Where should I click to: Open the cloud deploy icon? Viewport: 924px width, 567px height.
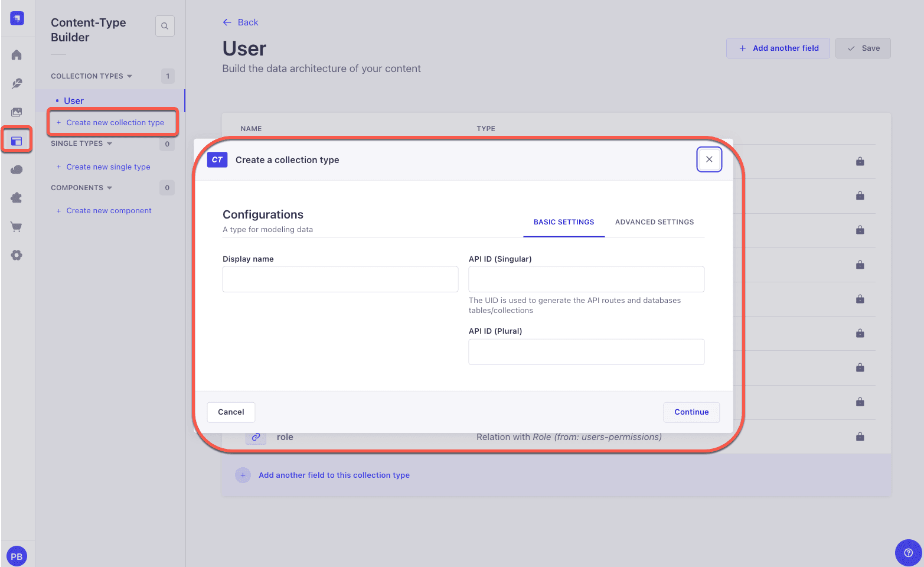17,170
